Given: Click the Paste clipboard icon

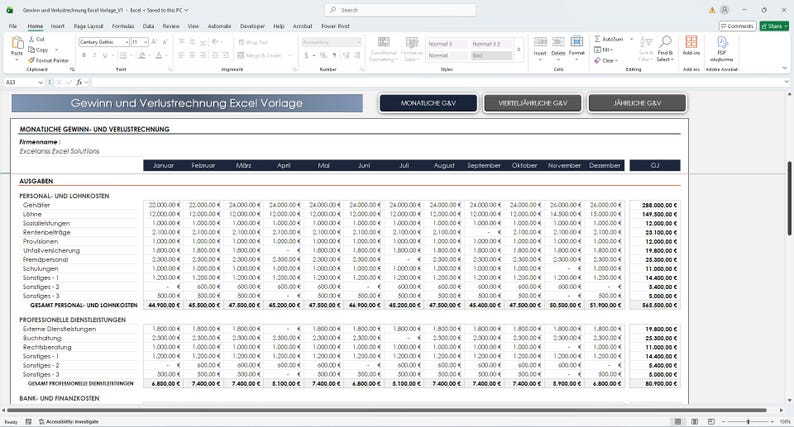Looking at the screenshot, I should pyautogui.click(x=17, y=45).
